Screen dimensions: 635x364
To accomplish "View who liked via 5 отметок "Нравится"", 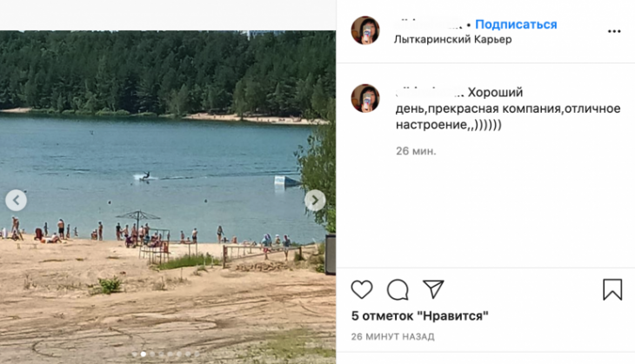I will pos(420,315).
